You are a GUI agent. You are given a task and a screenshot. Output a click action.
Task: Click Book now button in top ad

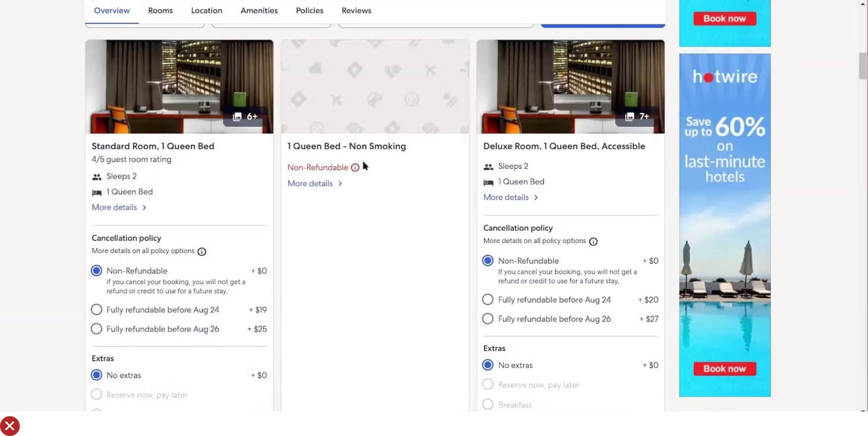coord(724,19)
